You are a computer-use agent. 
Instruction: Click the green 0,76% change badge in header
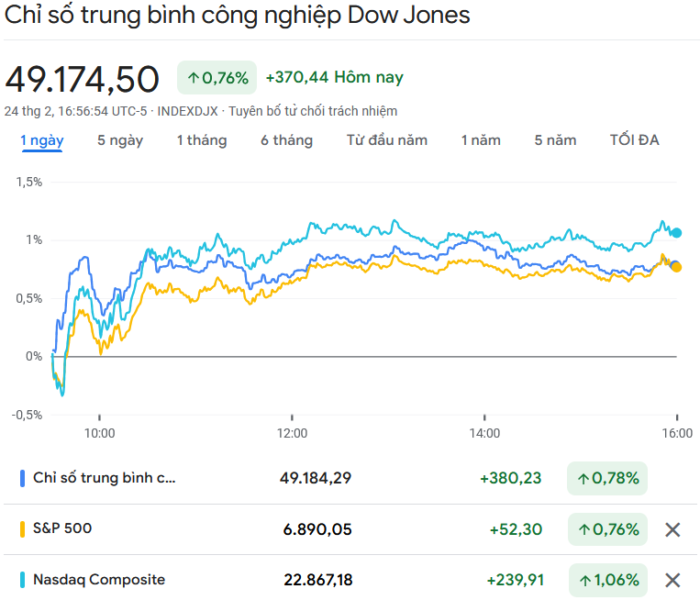(217, 78)
